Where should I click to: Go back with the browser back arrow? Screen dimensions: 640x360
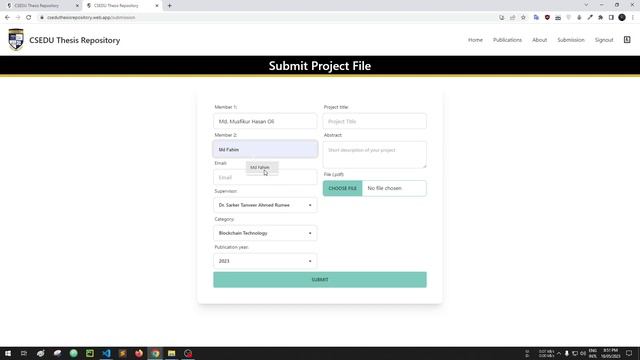[x=7, y=18]
